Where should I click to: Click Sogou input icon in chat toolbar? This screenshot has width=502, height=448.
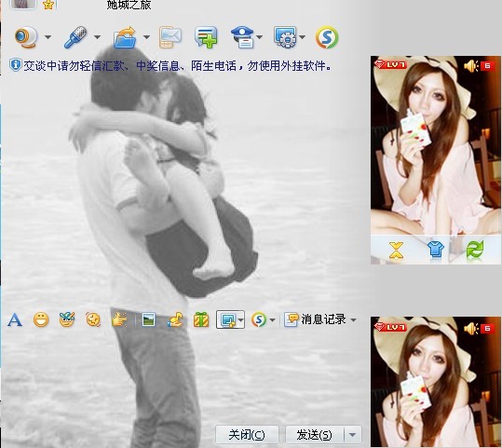pos(259,319)
